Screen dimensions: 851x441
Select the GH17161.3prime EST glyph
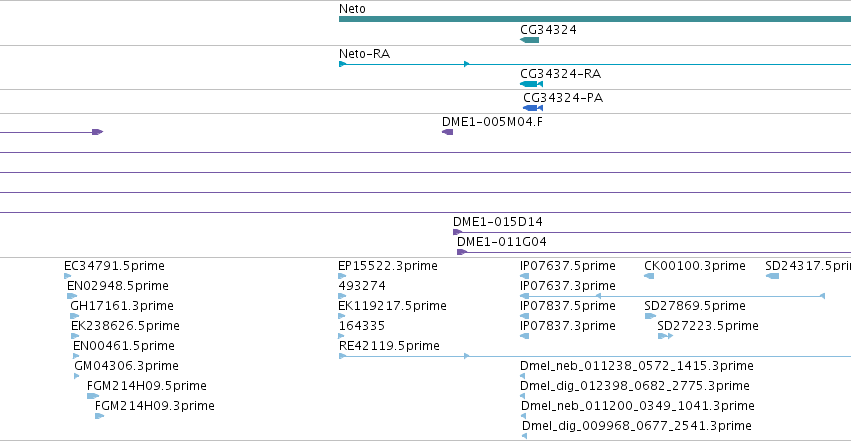74,316
